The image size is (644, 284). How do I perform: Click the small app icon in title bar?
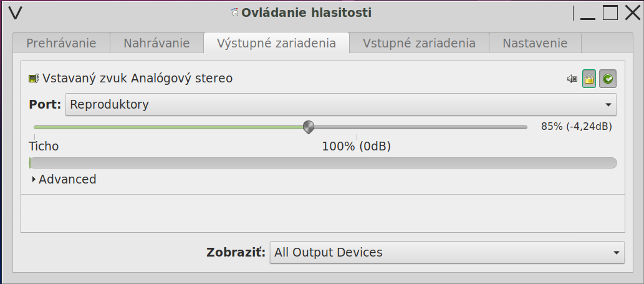coord(234,12)
